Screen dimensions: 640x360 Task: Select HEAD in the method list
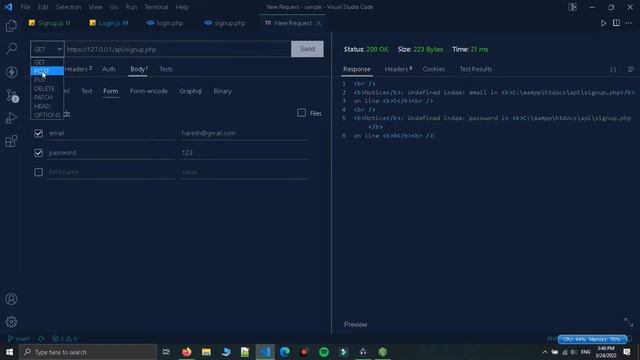coord(47,106)
